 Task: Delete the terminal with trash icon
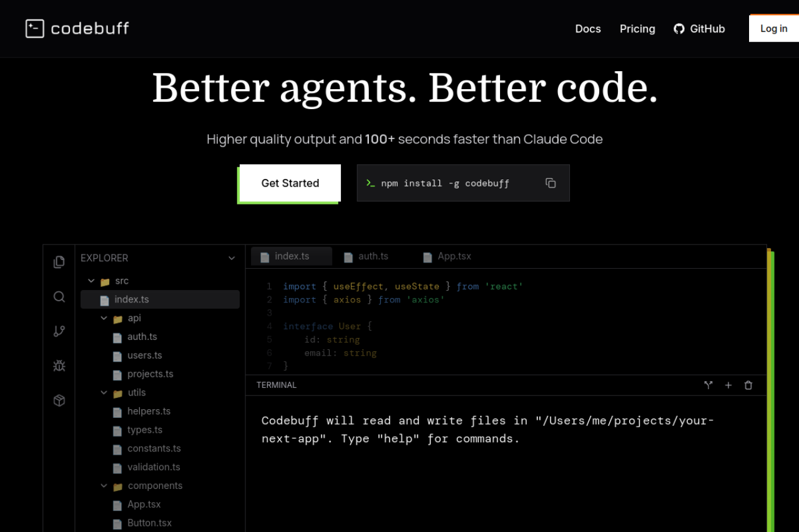(x=748, y=385)
